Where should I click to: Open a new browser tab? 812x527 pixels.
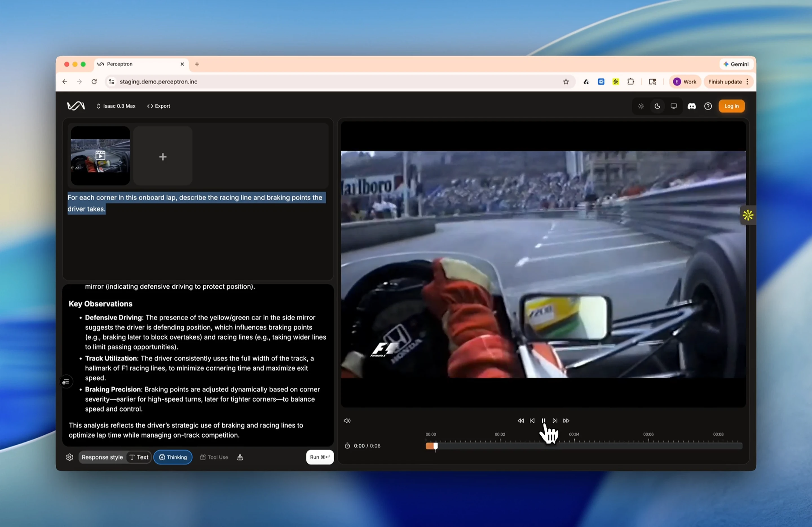tap(197, 64)
